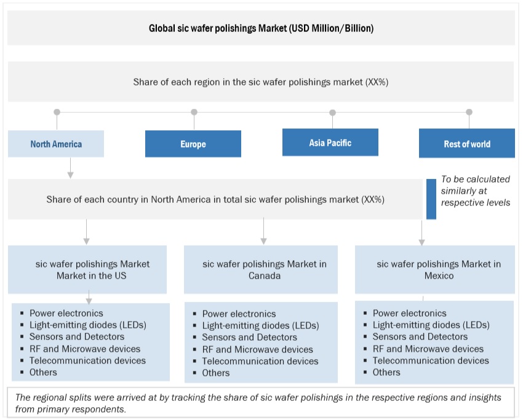Click the arrow pointing to Canada market box

point(263,234)
